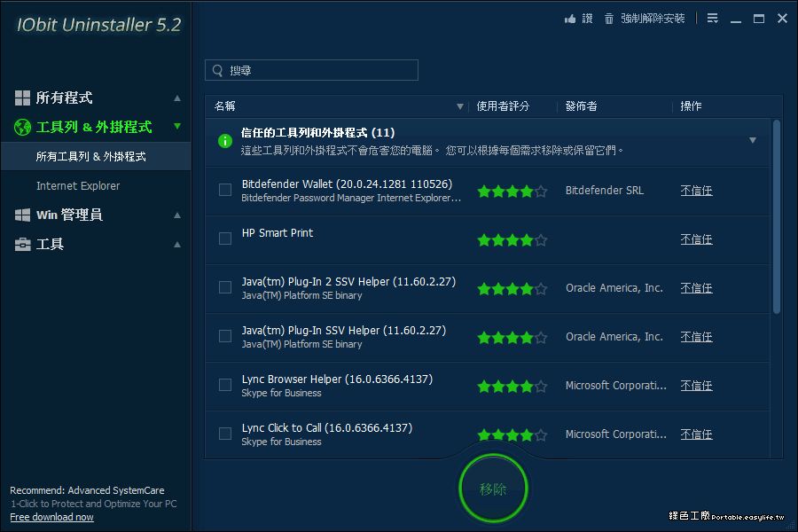This screenshot has height=532, width=798.
Task: Click the round green 移除 button
Action: [x=493, y=489]
